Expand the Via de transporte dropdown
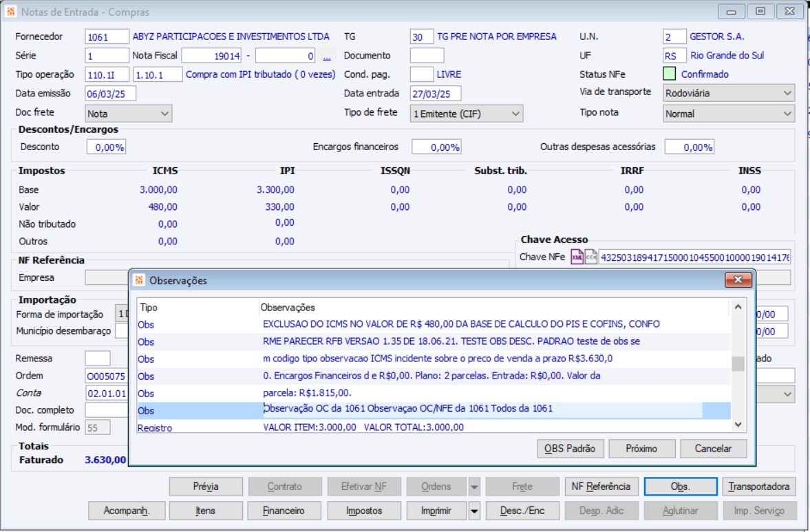Viewport: 810px width, 532px height. 728,94
